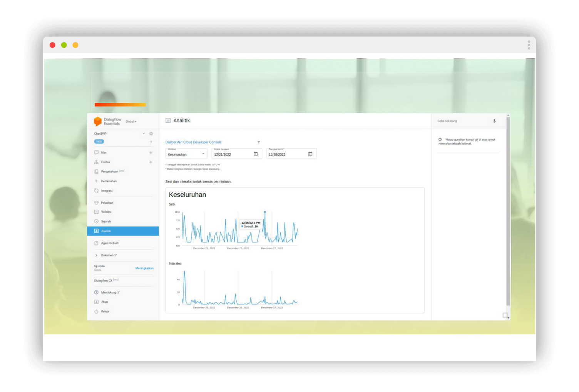
Task: Open Dasbor API Cloud Developer Console link
Action: 193,142
